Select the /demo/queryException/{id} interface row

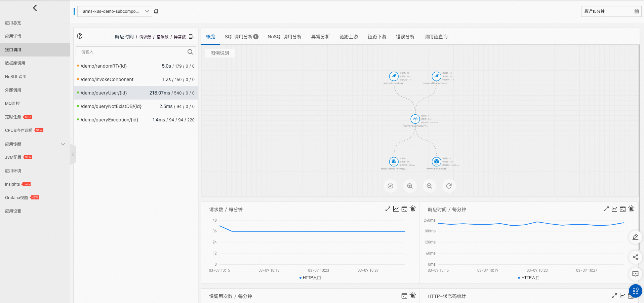pyautogui.click(x=136, y=120)
